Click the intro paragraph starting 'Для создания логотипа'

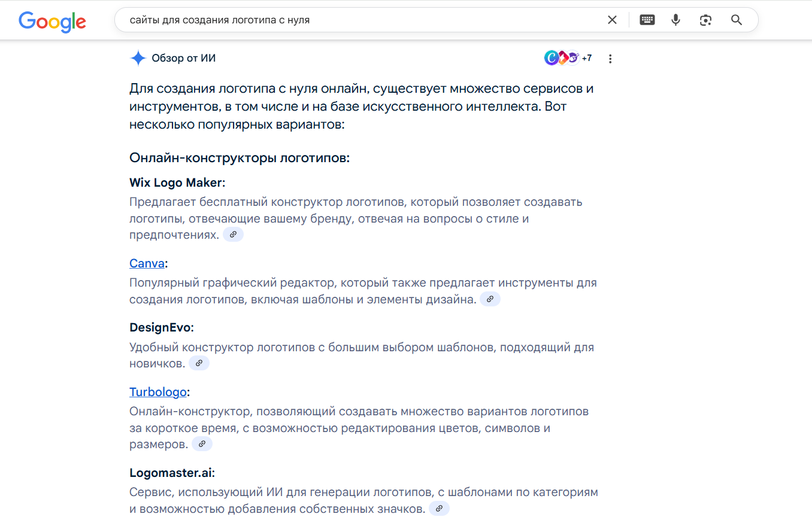click(362, 107)
